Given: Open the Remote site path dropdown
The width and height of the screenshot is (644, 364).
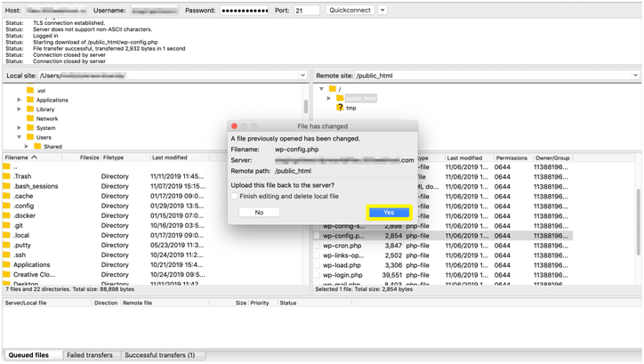Looking at the screenshot, I should click(635, 76).
